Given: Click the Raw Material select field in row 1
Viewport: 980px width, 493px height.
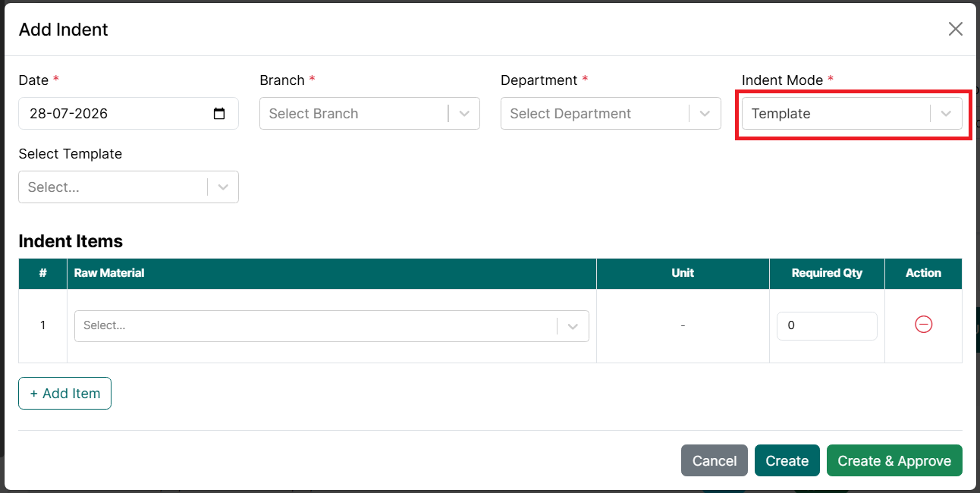Looking at the screenshot, I should tap(331, 326).
